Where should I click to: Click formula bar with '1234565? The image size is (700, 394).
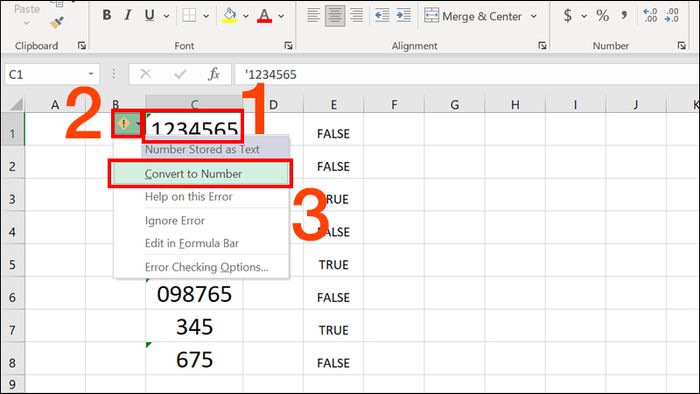pyautogui.click(x=467, y=74)
